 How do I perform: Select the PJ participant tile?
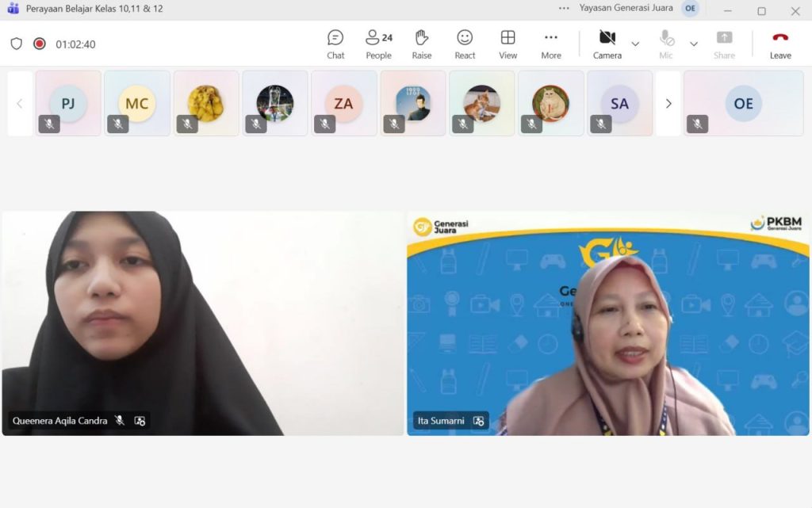68,104
